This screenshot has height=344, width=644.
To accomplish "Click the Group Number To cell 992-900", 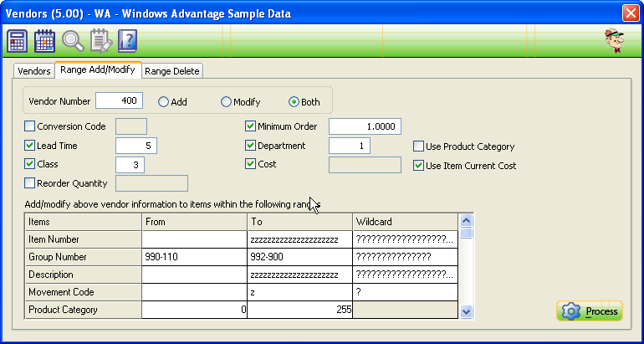I will [299, 257].
